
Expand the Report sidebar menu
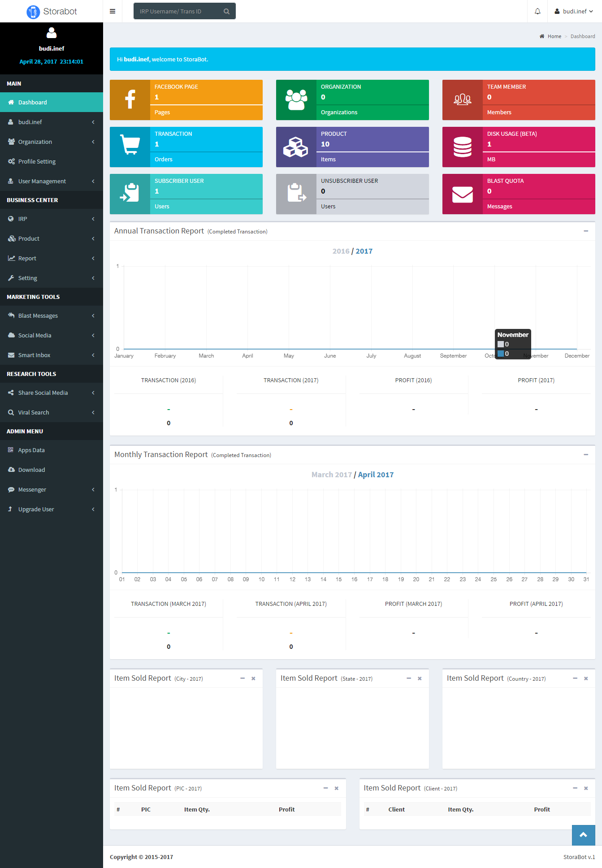tap(52, 258)
